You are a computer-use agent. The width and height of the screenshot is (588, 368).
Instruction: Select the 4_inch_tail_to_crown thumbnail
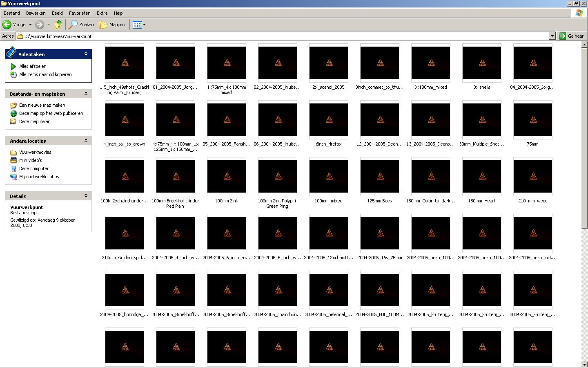(125, 120)
